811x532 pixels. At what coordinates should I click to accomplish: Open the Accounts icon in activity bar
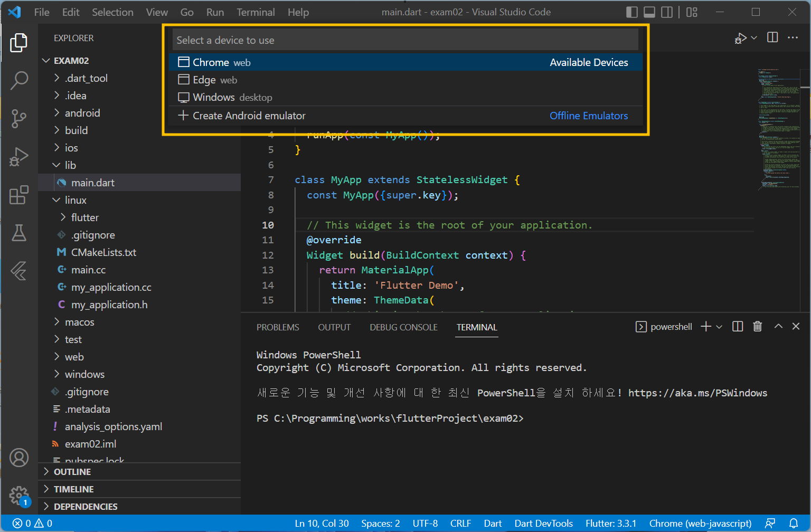click(x=19, y=458)
